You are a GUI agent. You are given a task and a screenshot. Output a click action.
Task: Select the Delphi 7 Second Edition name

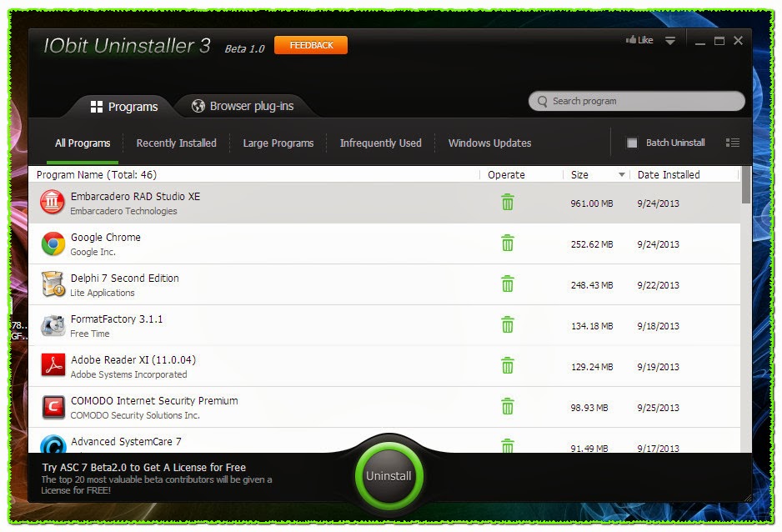pos(125,279)
